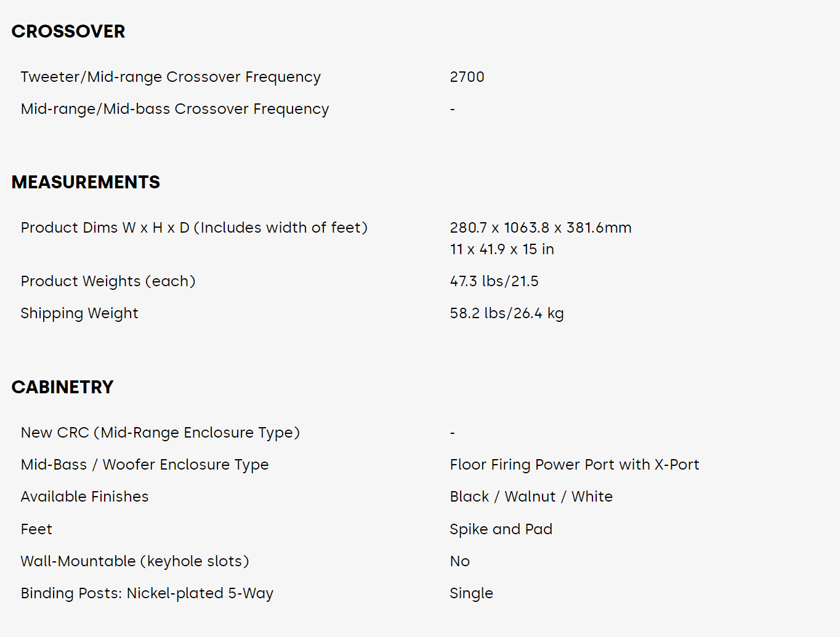The height and width of the screenshot is (637, 840).
Task: Click the Binding Posts: Nickel-plated 5-Way label
Action: click(147, 593)
